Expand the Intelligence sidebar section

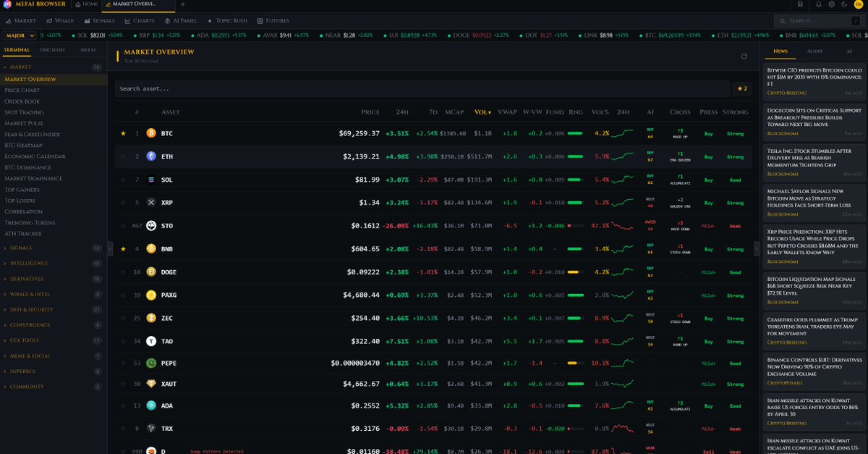54,263
